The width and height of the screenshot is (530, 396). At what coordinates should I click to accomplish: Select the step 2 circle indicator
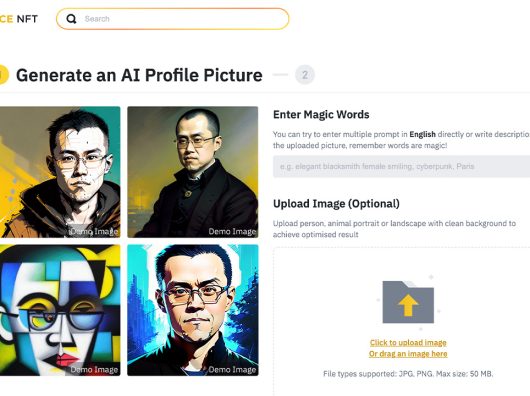click(305, 75)
